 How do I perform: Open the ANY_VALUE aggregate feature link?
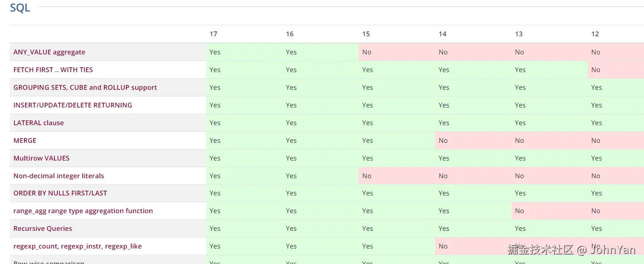click(x=49, y=52)
